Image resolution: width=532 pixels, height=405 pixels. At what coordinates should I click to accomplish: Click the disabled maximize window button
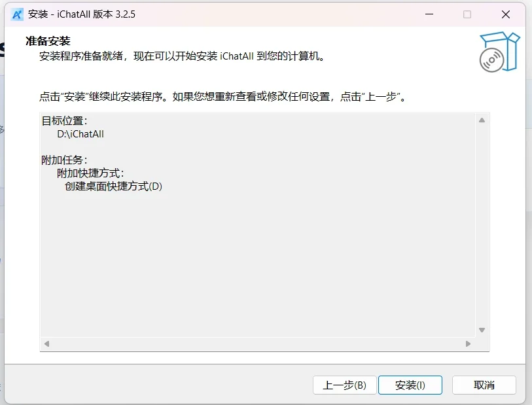point(467,14)
